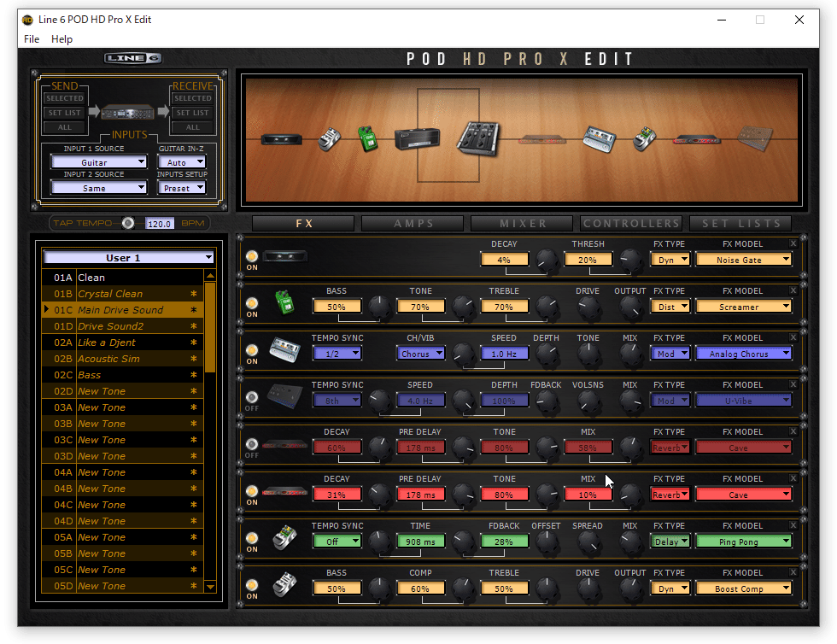
Task: Switch to the MIXER tab
Action: pyautogui.click(x=522, y=223)
